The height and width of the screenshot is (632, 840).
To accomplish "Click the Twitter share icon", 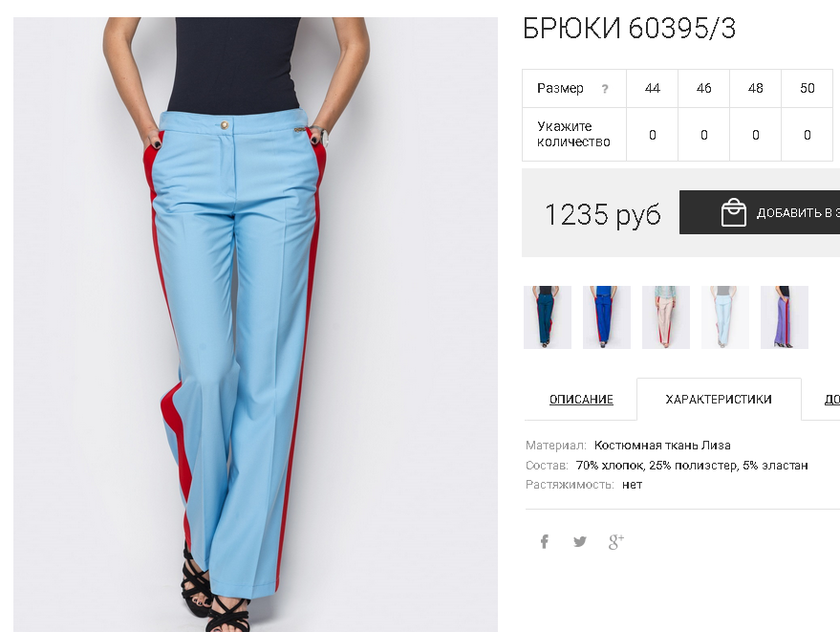I will tap(580, 541).
